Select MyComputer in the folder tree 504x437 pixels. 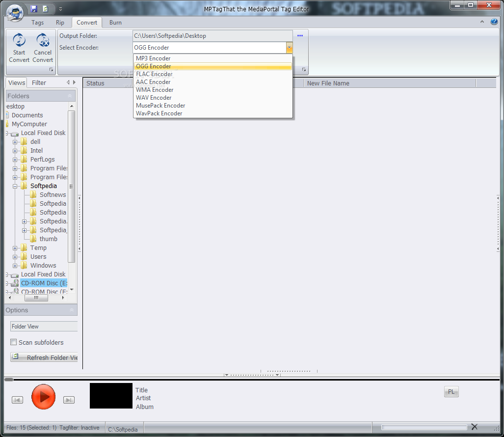(29, 124)
